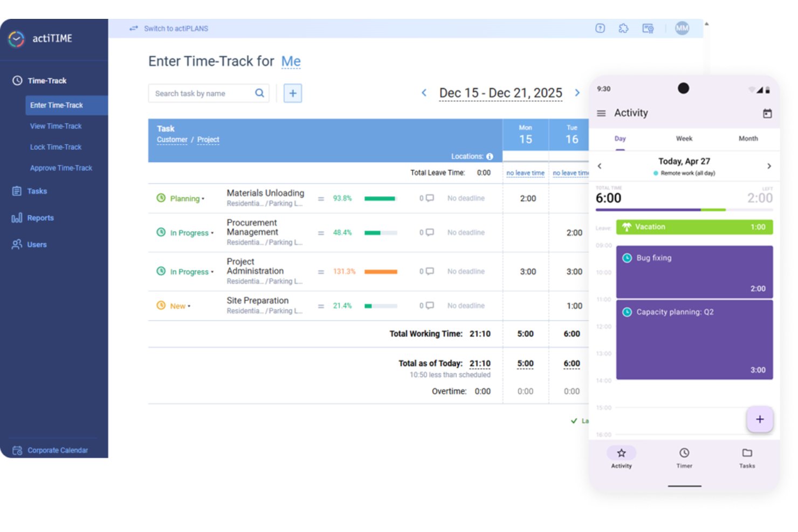798x532 pixels.
Task: Open the Planning status dropdown for Materials Unloading
Action: point(187,198)
